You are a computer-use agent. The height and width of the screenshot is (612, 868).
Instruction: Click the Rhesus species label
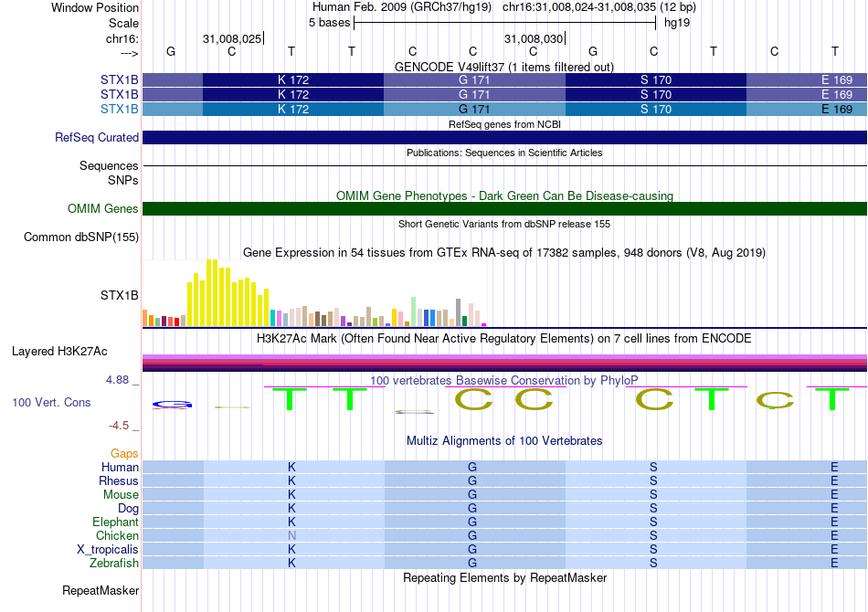[x=119, y=480]
